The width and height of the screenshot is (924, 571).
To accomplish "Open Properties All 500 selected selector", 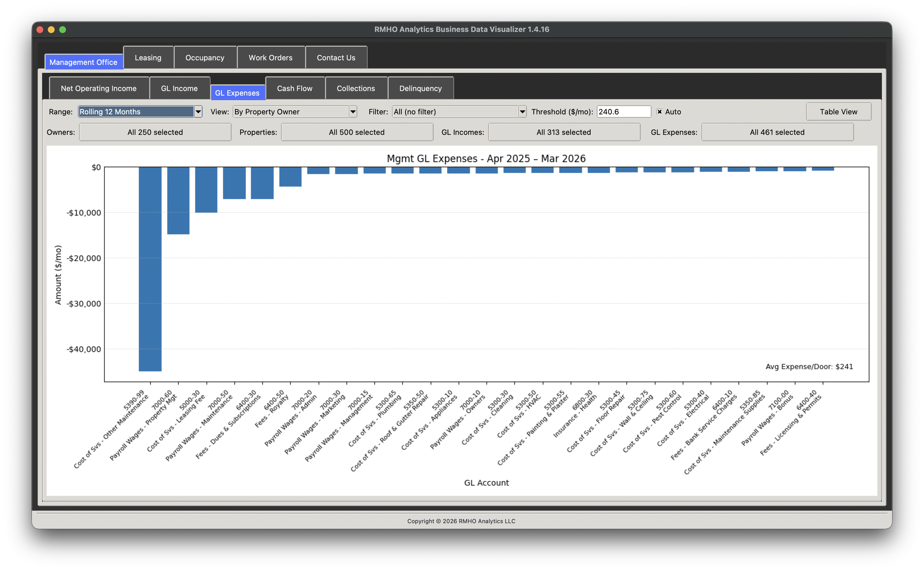I will (x=357, y=132).
